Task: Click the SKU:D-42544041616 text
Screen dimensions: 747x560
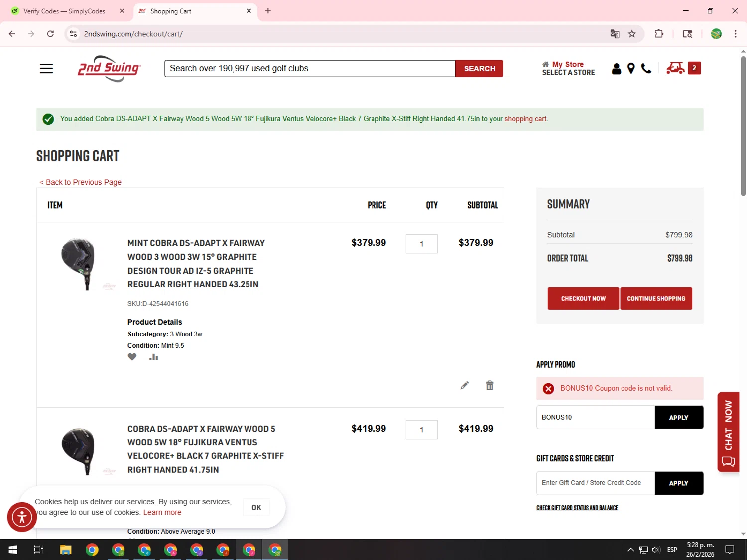Action: pyautogui.click(x=158, y=304)
